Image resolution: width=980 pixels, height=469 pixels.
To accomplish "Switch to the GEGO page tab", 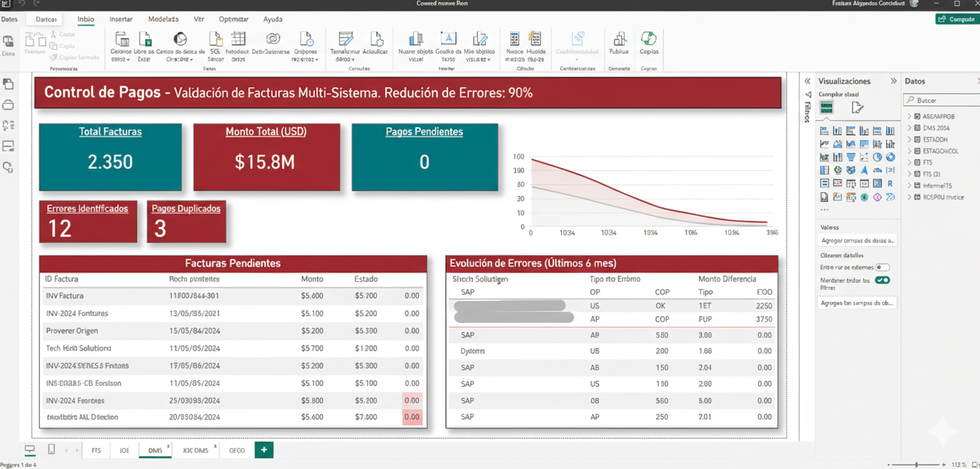I will [x=237, y=450].
